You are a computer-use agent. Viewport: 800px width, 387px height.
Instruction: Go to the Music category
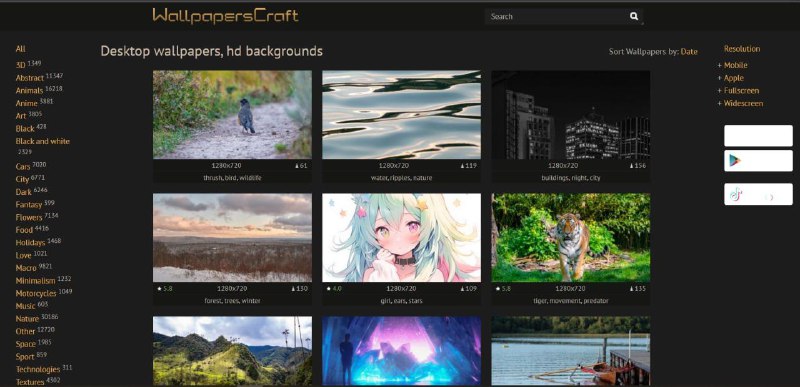click(x=26, y=306)
